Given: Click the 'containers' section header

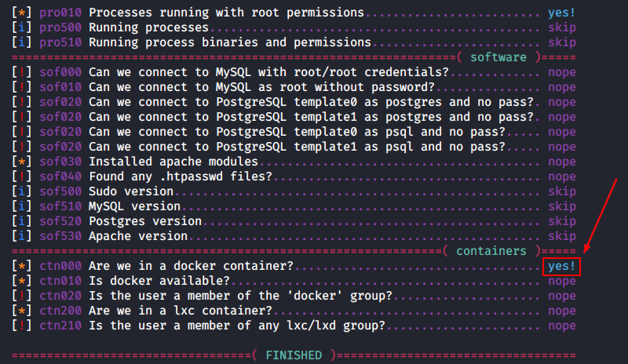Looking at the screenshot, I should click(491, 251).
